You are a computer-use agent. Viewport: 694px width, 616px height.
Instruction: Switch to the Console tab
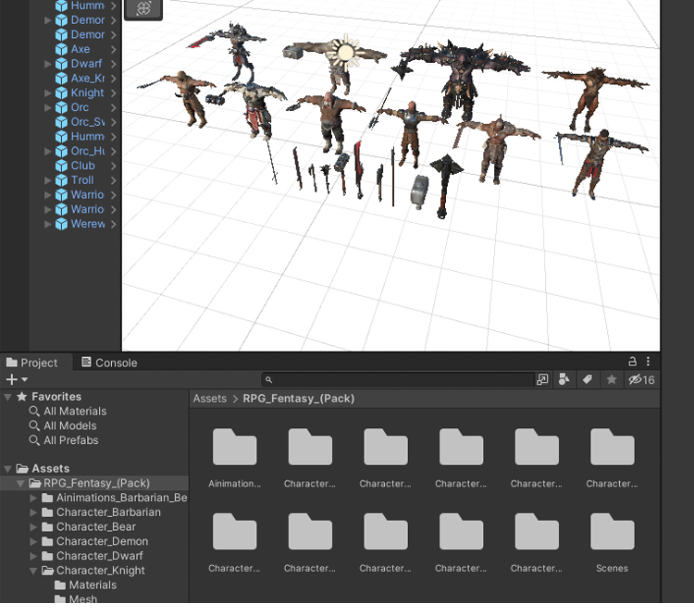pos(108,363)
